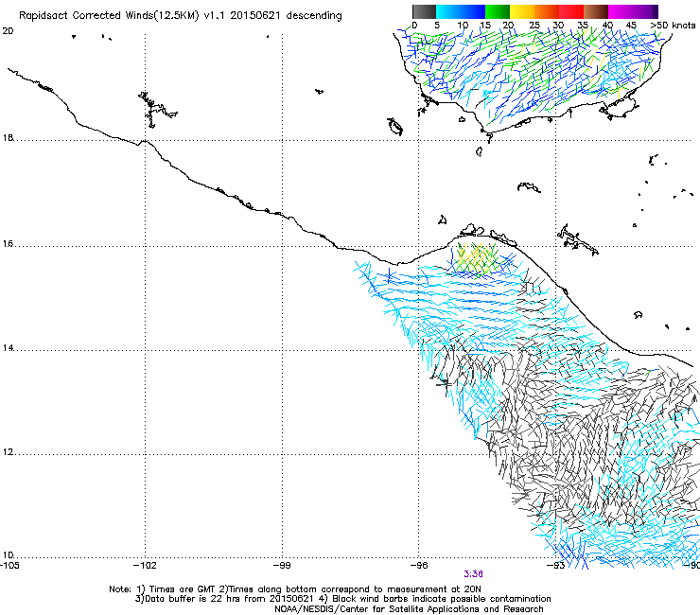Click the orange 25-30 knots legend swatch
This screenshot has width=700, height=615.
click(x=547, y=11)
